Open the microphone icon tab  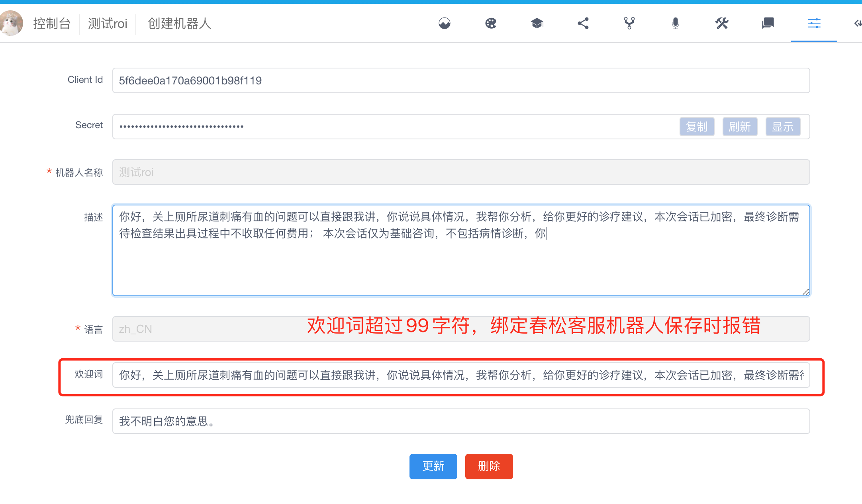click(676, 23)
